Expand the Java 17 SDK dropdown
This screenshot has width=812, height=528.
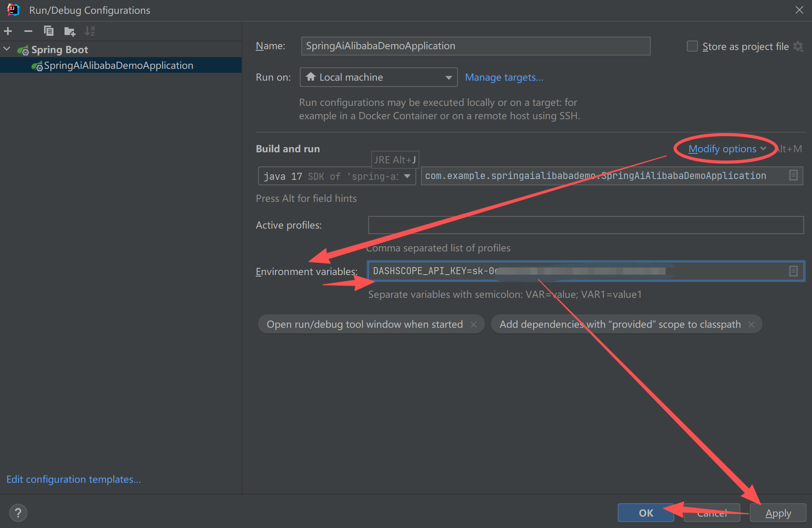pos(407,176)
